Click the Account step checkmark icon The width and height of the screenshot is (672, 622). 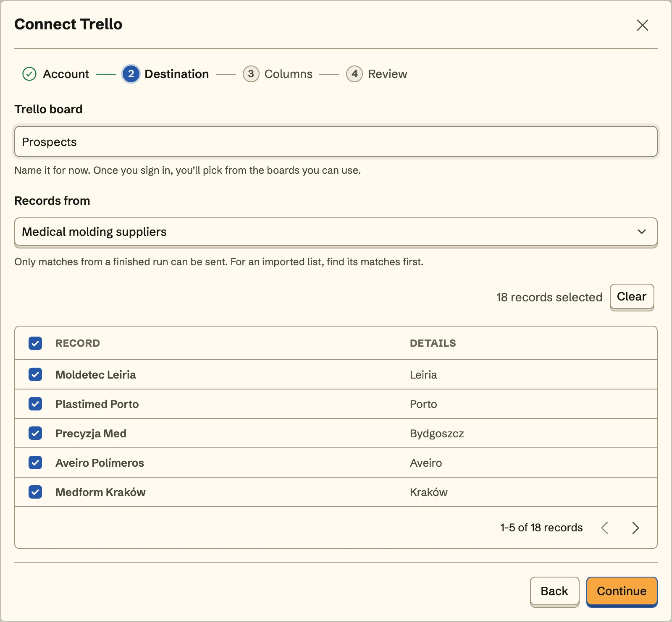coord(29,74)
